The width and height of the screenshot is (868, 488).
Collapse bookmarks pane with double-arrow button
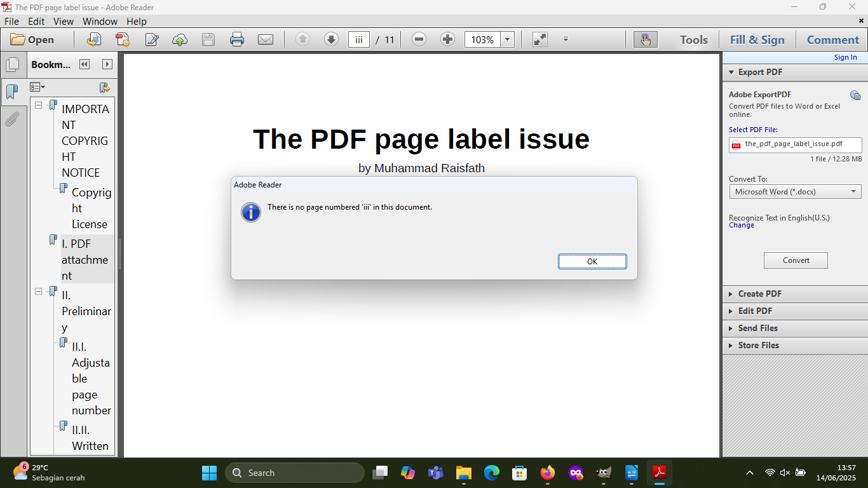pos(84,64)
